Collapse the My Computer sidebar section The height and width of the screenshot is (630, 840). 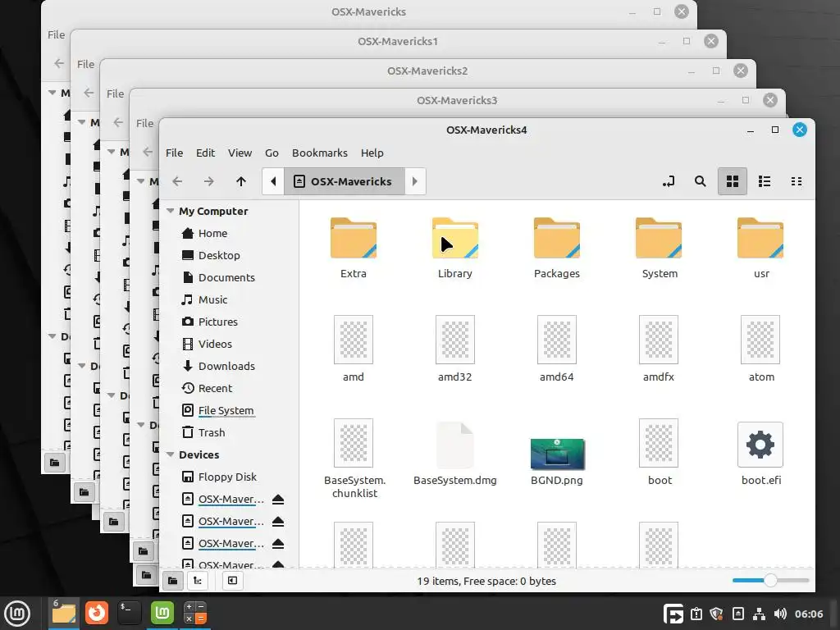click(171, 211)
